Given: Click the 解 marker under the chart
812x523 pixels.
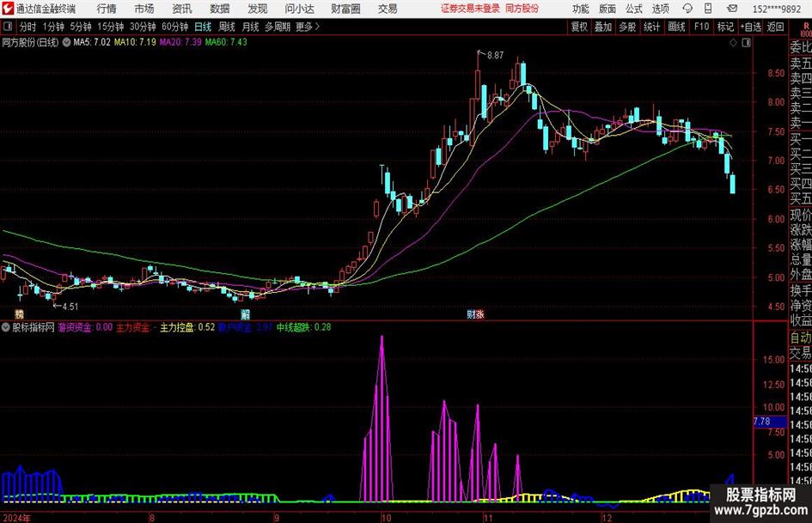Looking at the screenshot, I should click(x=246, y=313).
